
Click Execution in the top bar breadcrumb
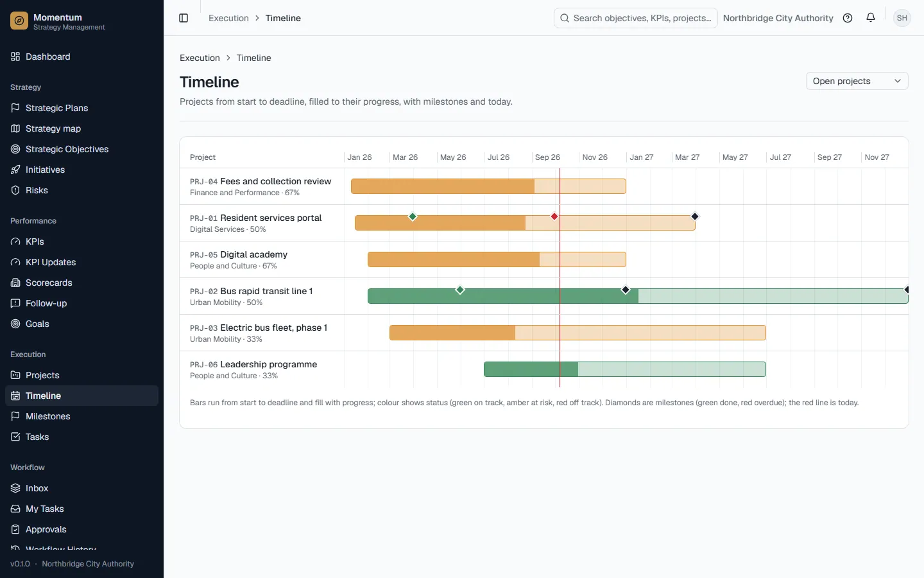(x=228, y=18)
